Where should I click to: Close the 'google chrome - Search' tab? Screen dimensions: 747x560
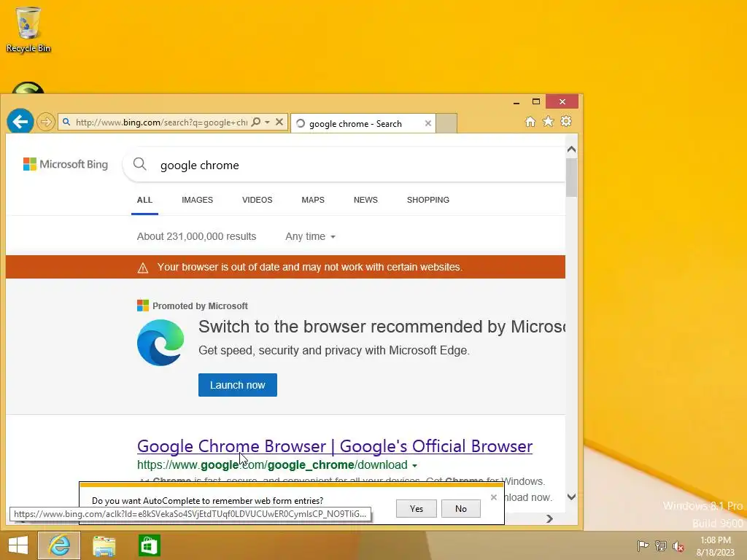427,124
